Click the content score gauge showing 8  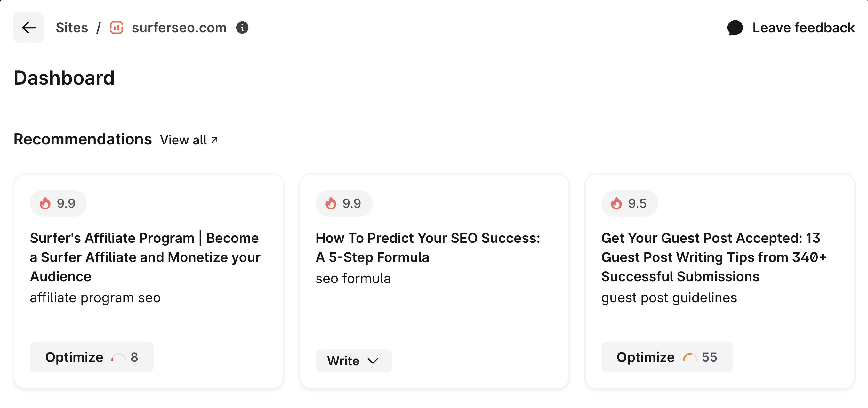118,357
